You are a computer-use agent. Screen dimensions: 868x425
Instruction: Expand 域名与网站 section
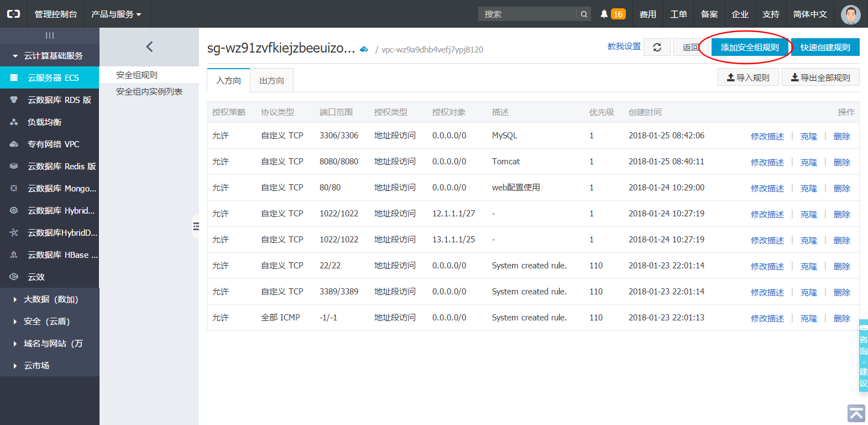50,343
